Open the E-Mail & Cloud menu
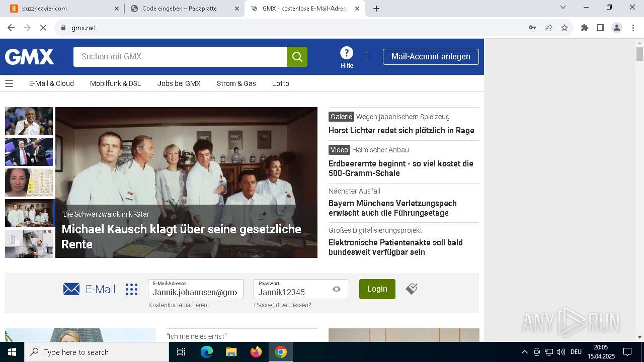The width and height of the screenshot is (644, 362). (x=51, y=83)
